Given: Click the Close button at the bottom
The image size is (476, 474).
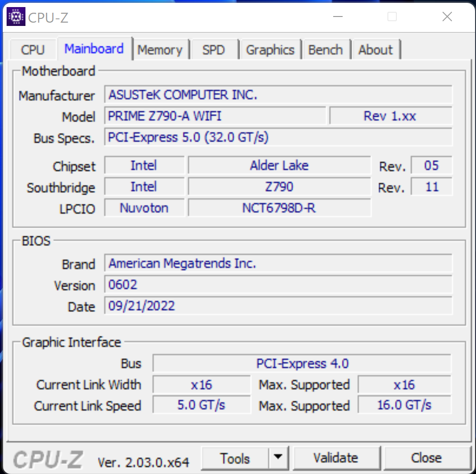Looking at the screenshot, I should coord(427,458).
